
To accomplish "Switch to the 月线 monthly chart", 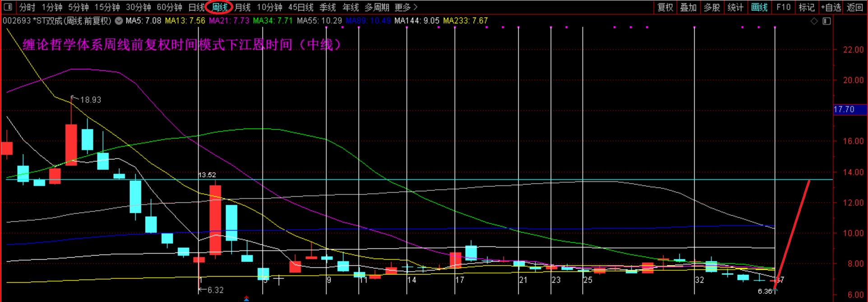I will (x=243, y=7).
